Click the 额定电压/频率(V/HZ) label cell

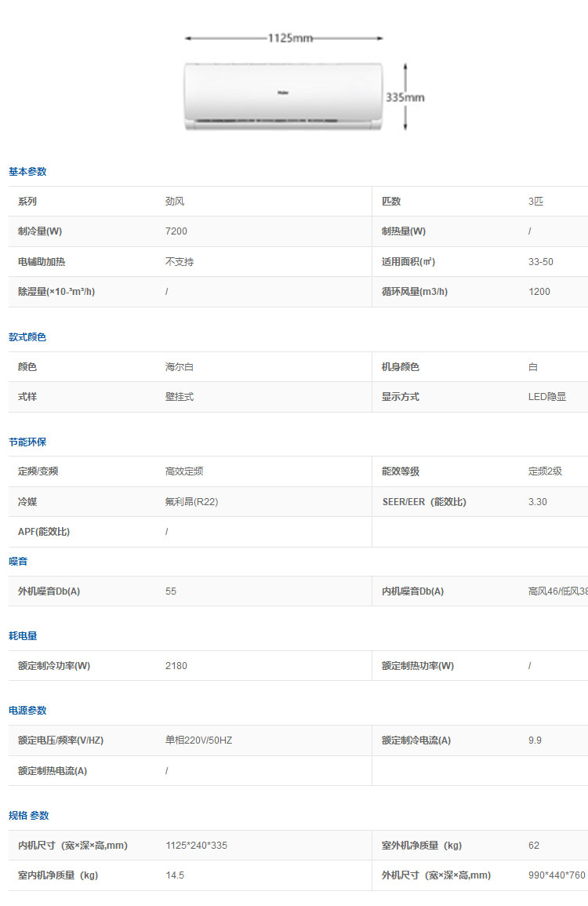point(60,740)
